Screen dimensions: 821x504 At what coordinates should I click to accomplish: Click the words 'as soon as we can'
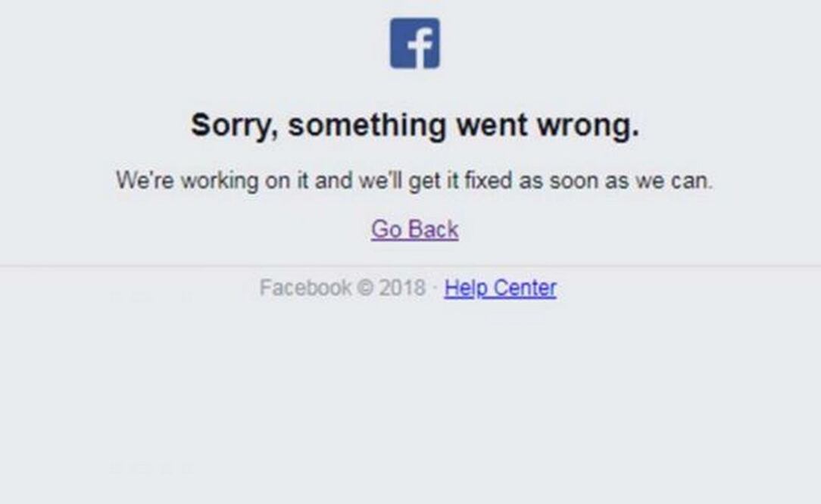[616, 181]
